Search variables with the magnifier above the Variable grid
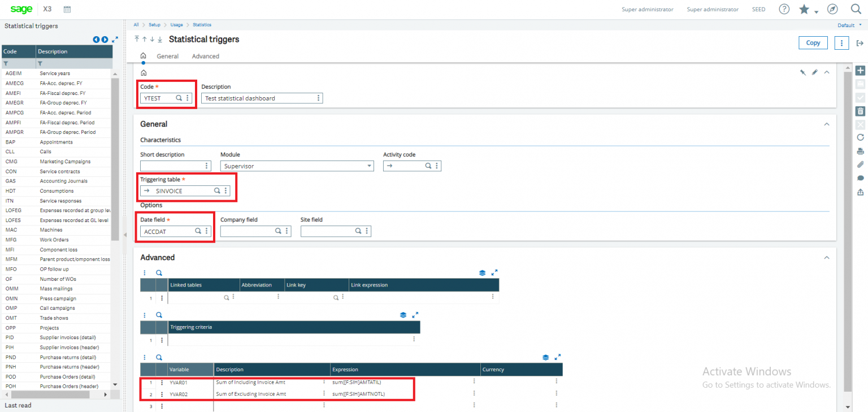 coord(159,357)
